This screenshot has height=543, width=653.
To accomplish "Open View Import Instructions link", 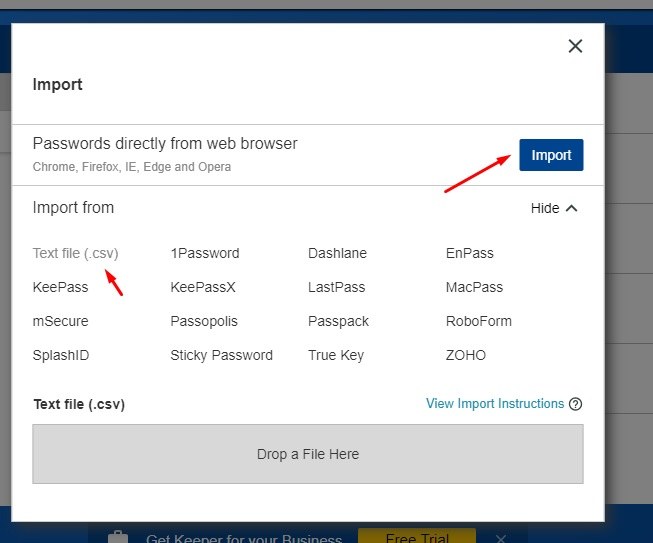I will point(495,404).
